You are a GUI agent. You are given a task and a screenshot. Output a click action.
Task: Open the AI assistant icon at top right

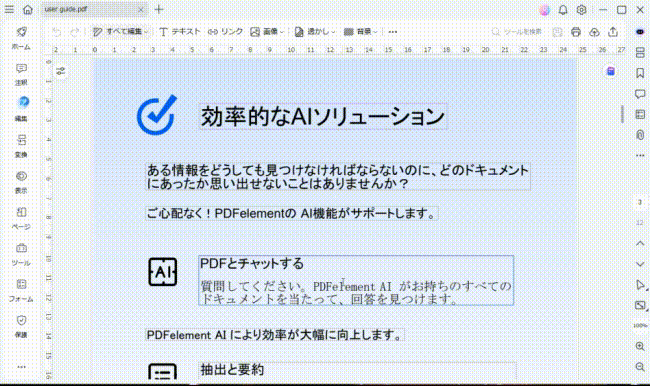point(640,32)
